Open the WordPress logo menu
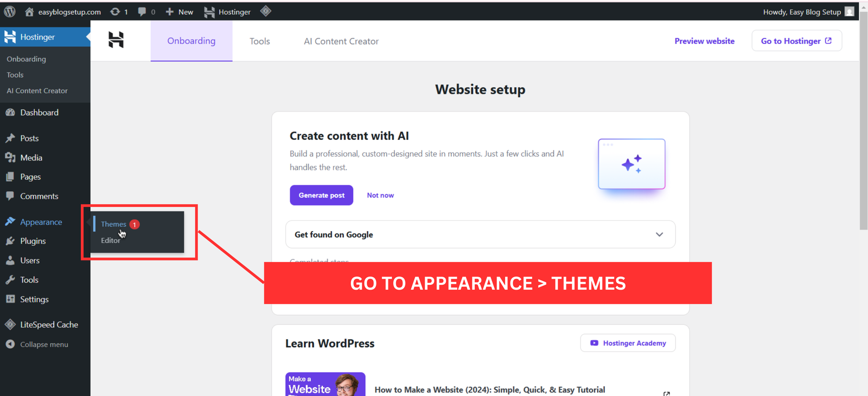Screen dimensions: 868x396 [10, 11]
